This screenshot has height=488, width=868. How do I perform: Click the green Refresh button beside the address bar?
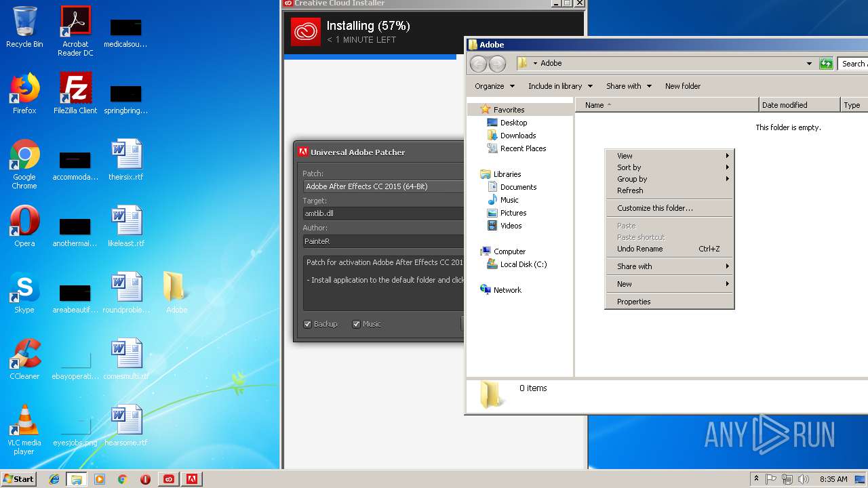coord(826,63)
